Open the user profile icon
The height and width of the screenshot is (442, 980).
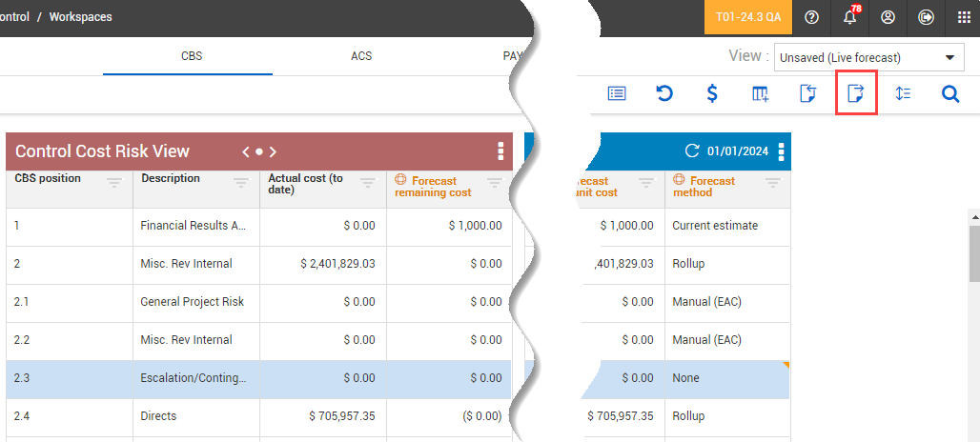pos(888,17)
